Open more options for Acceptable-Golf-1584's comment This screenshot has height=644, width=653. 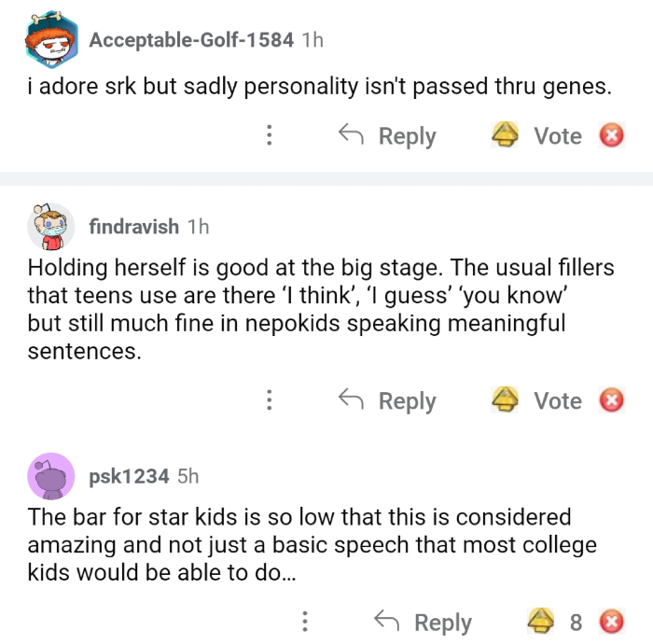click(270, 136)
